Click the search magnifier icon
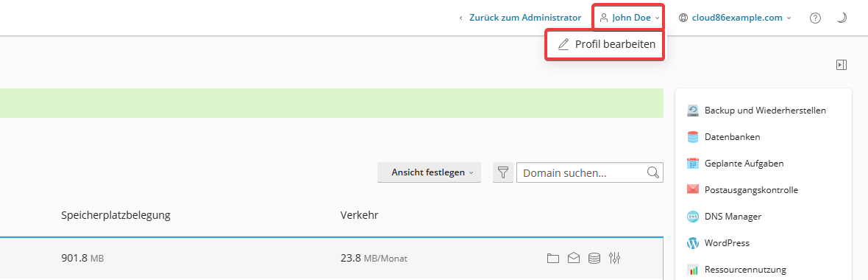 pyautogui.click(x=653, y=172)
